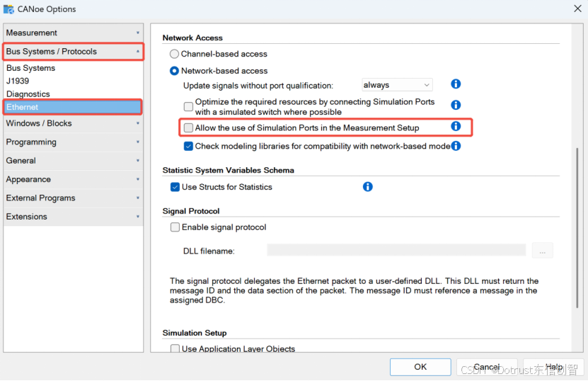
Task: Click the OK button
Action: pos(420,367)
